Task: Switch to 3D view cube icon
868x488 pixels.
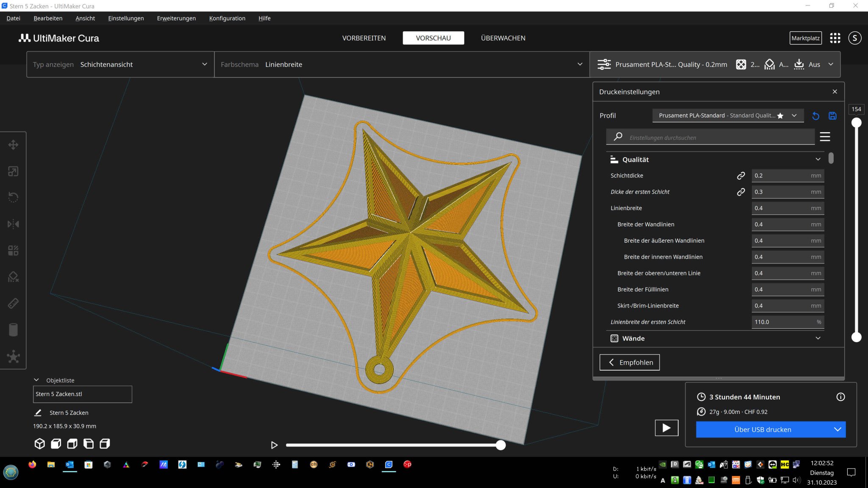Action: click(39, 444)
